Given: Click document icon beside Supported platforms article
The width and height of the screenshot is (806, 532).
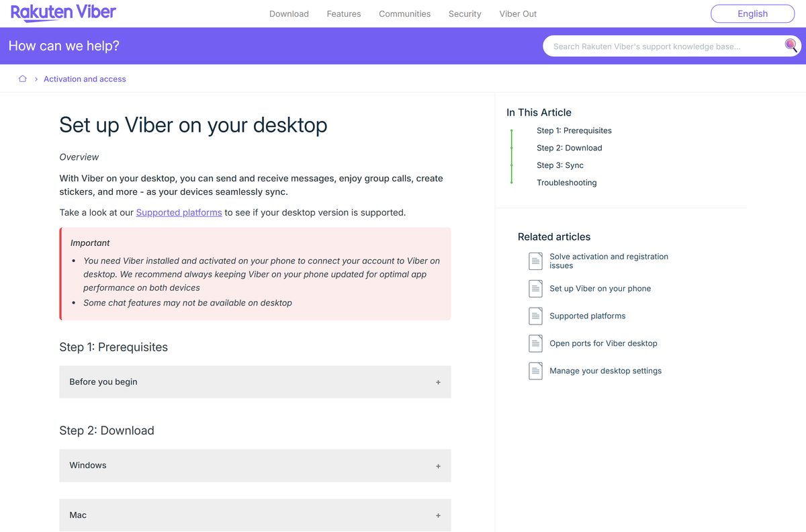Looking at the screenshot, I should [535, 316].
